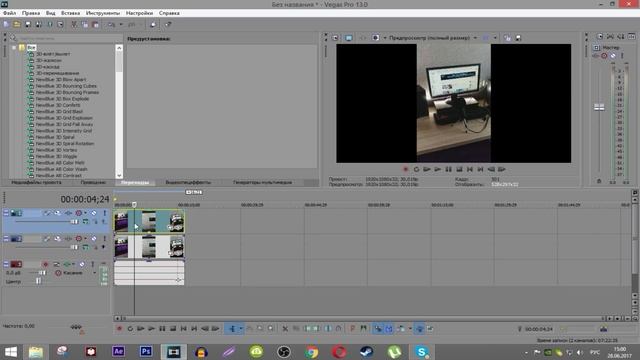
Task: Pause playback in preview window controls
Action: [448, 169]
